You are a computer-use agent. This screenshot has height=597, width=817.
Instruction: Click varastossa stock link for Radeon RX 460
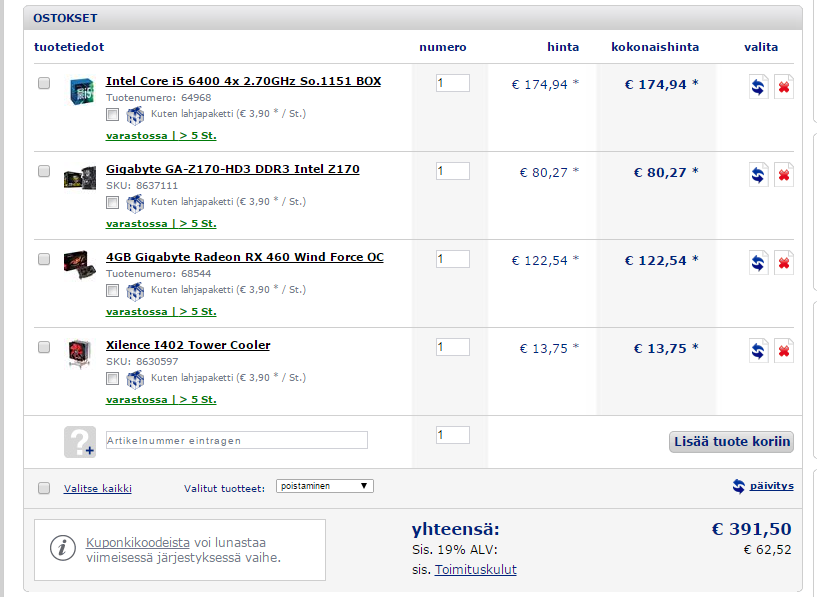click(161, 312)
